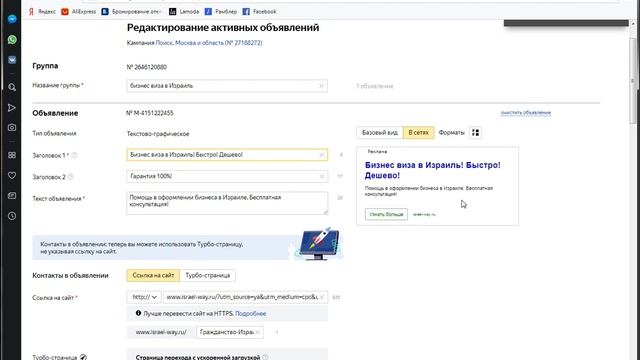640x360 pixels.
Task: Open the My Flow send icon
Action: click(x=12, y=108)
